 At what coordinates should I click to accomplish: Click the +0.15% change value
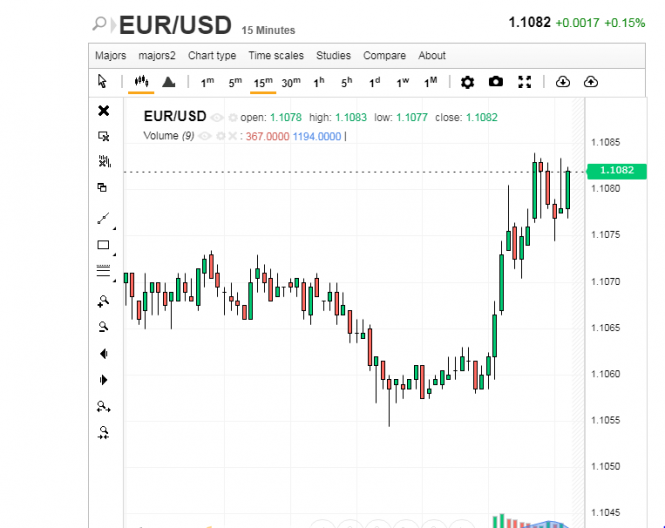[624, 22]
